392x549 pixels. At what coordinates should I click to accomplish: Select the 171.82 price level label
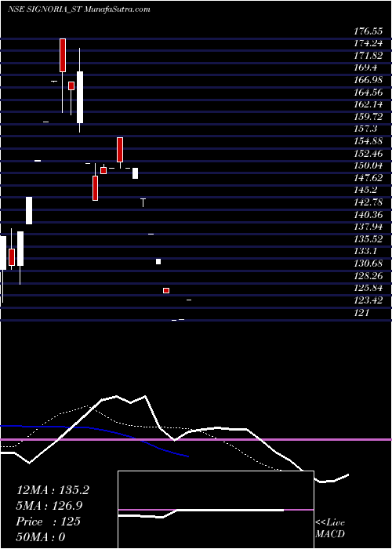click(x=368, y=56)
